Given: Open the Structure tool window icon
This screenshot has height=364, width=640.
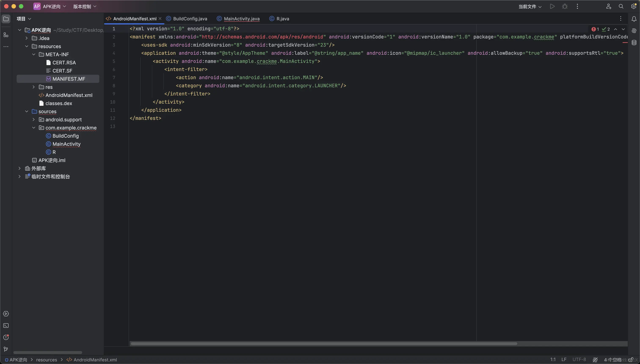Looking at the screenshot, I should coord(6,35).
